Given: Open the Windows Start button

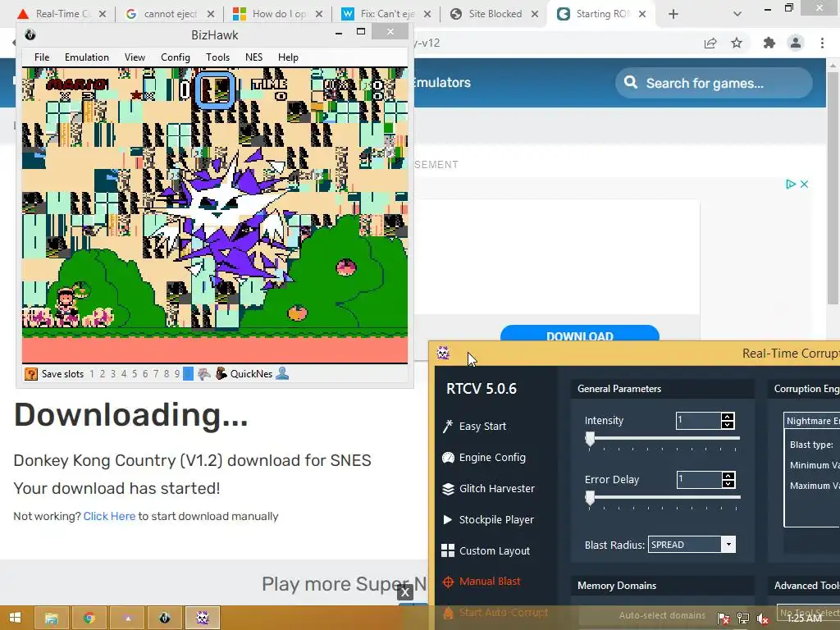Looking at the screenshot, I should (15, 618).
